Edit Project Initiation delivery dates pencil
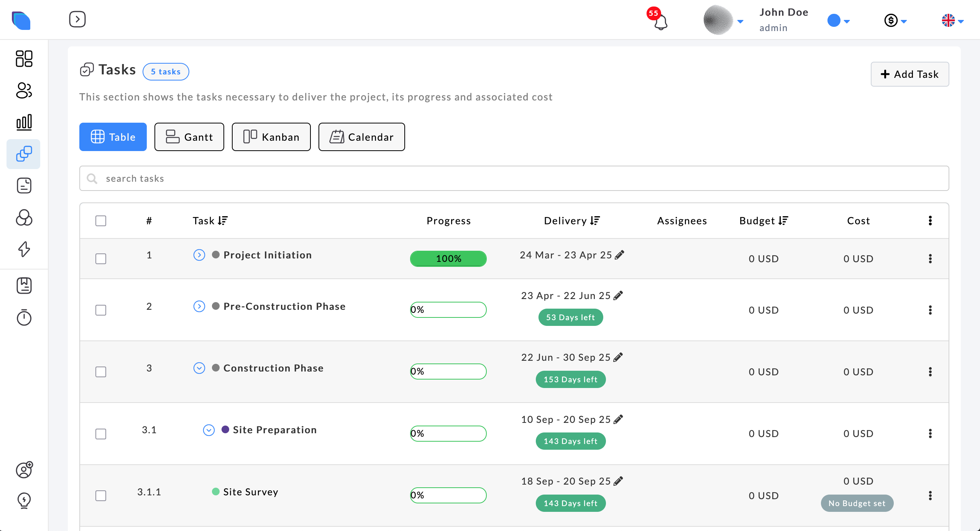The image size is (980, 531). [x=619, y=255]
